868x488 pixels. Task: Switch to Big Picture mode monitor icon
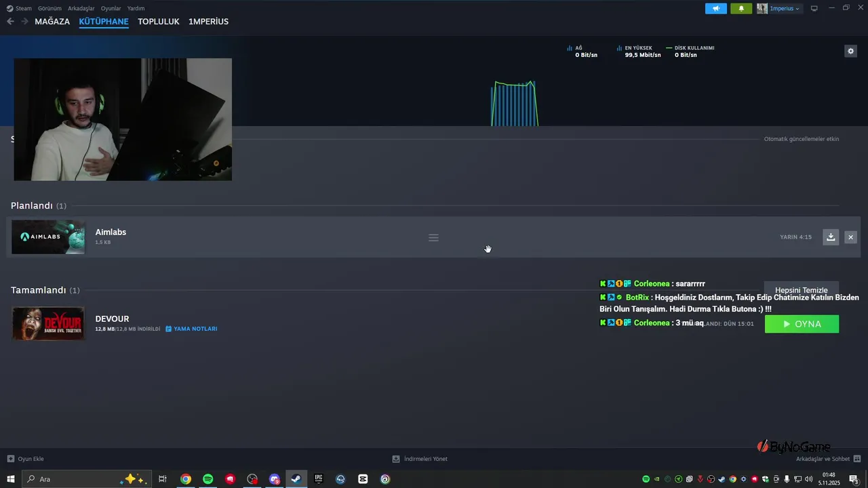click(x=814, y=9)
